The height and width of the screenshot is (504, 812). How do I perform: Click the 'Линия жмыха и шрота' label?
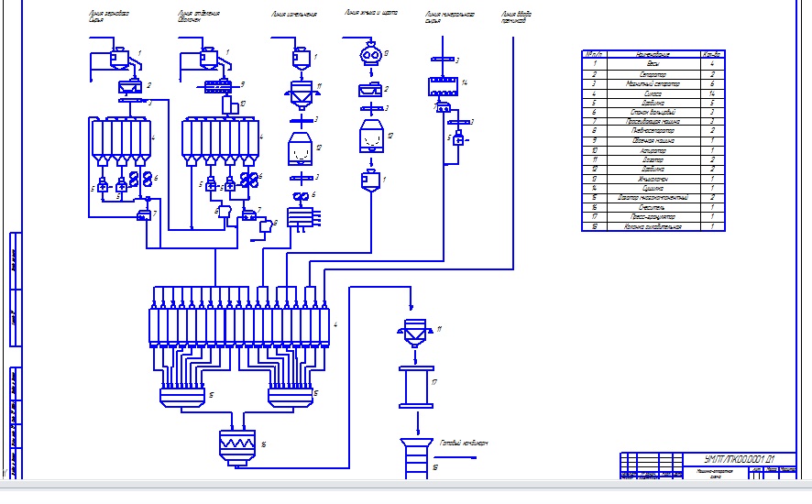point(371,12)
